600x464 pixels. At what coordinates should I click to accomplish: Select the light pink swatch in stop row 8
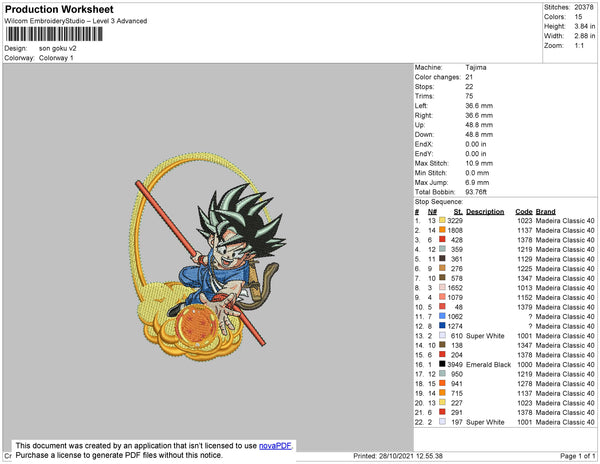click(442, 287)
